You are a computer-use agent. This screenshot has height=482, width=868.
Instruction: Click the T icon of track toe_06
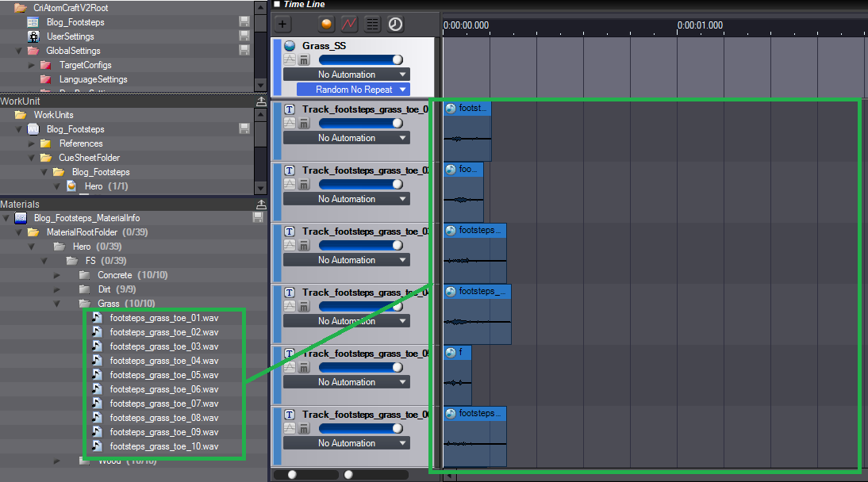290,415
